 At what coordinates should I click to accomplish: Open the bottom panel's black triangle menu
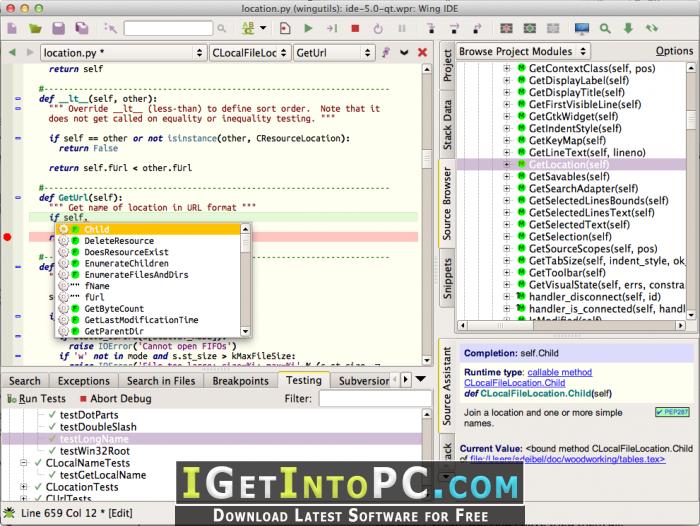coord(420,379)
